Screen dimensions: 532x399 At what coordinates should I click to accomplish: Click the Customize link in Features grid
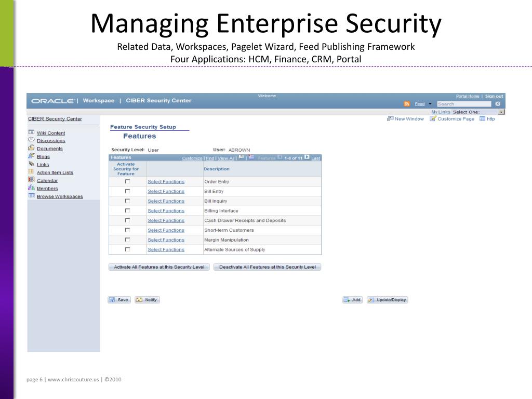coord(192,158)
